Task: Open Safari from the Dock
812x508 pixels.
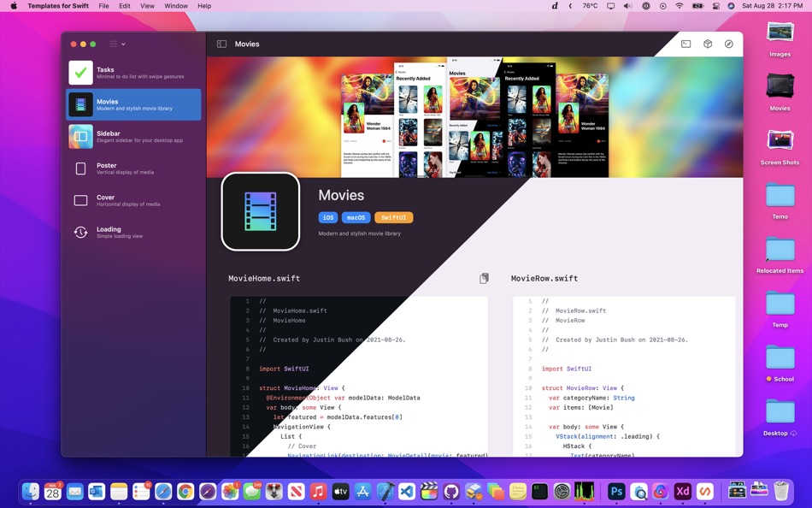Action: tap(163, 491)
